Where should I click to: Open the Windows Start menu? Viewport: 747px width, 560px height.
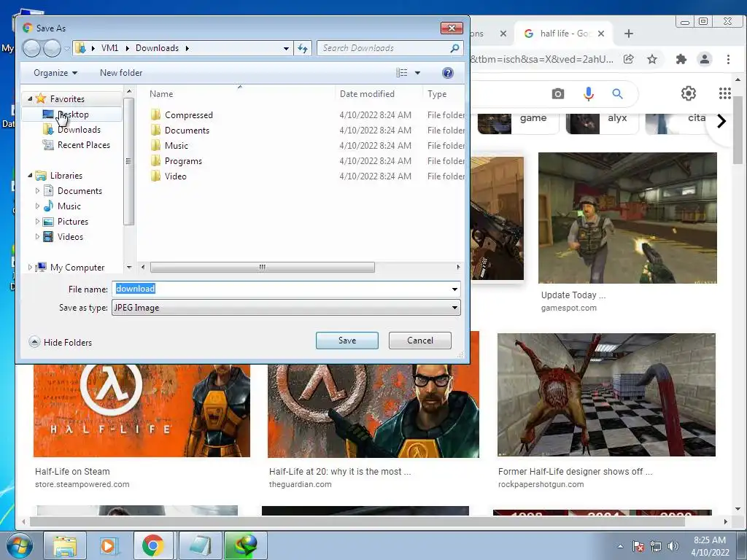[x=19, y=545]
